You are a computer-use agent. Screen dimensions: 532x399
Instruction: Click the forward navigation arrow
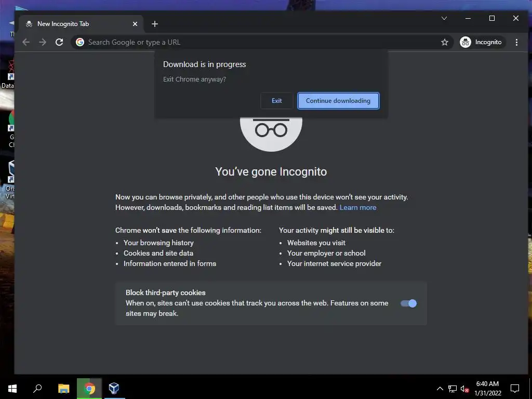[43, 42]
